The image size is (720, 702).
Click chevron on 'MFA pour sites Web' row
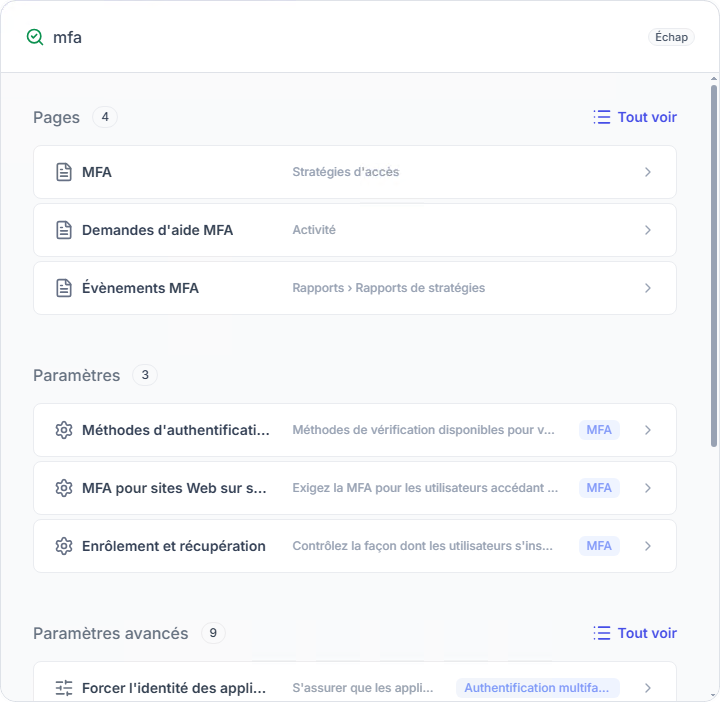647,488
